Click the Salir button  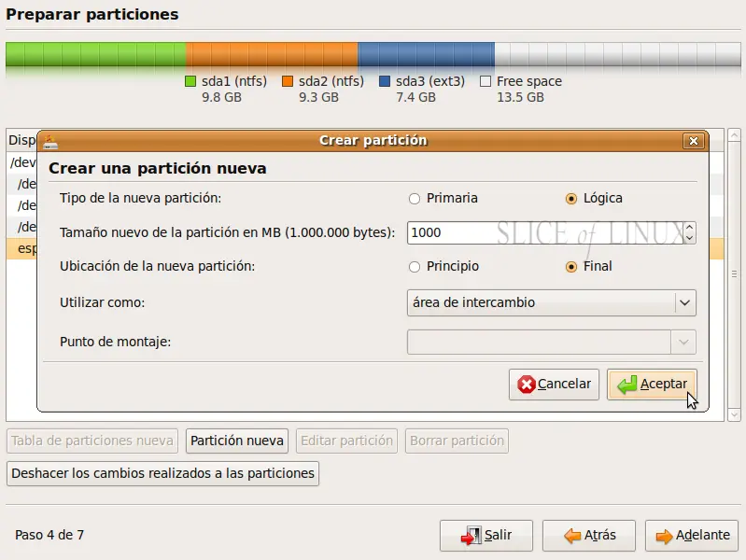[x=486, y=535]
